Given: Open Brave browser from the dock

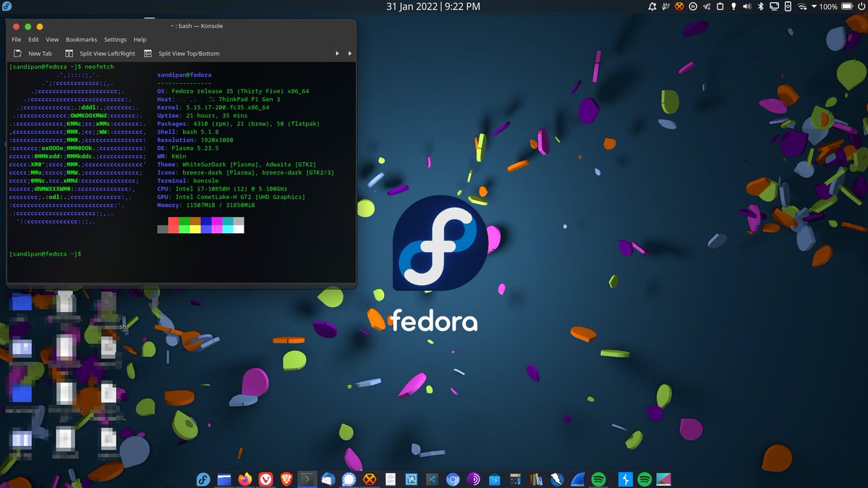Looking at the screenshot, I should pyautogui.click(x=286, y=479).
